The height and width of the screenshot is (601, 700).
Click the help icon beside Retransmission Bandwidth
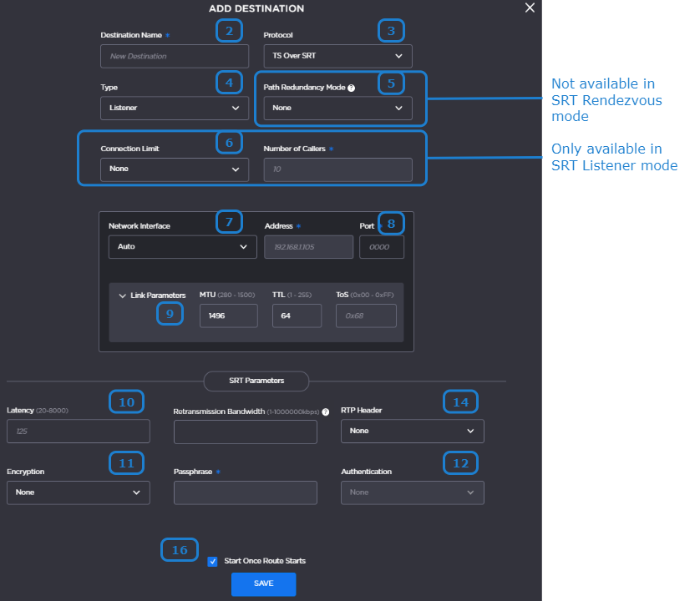pyautogui.click(x=325, y=412)
